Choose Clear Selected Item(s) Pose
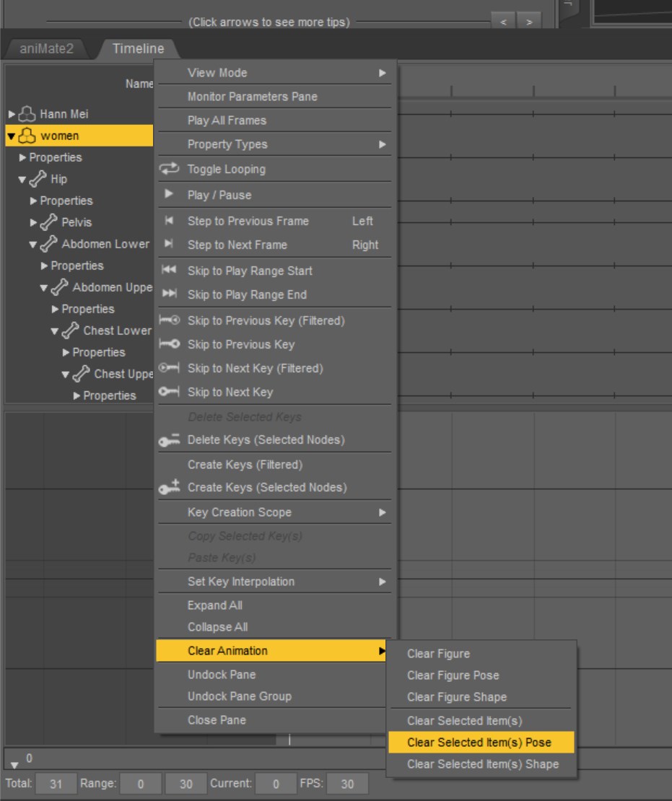 [481, 743]
